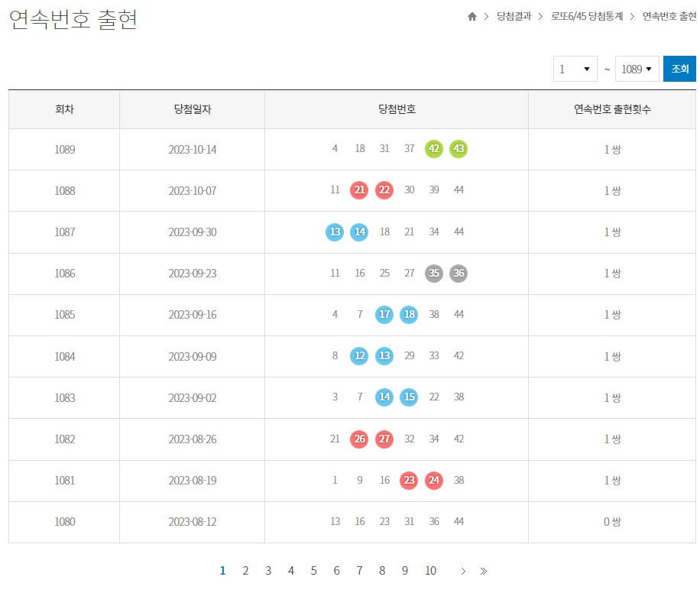Select blue ball 17 in round 1085
The height and width of the screenshot is (593, 700).
384,314
